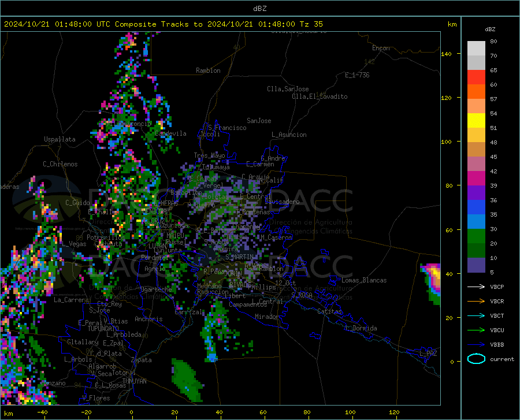The width and height of the screenshot is (520, 420).
Task: Select the slate purple 10 dBZ swatch
Action: point(476,265)
